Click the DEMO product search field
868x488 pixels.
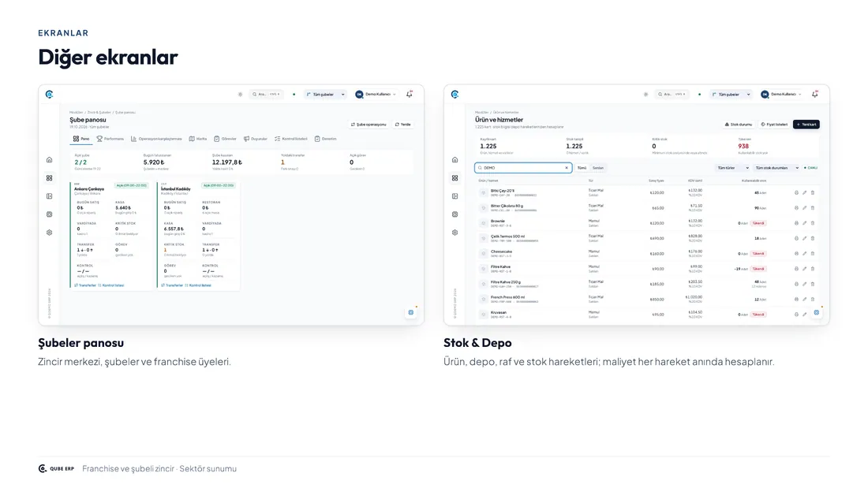pos(523,168)
